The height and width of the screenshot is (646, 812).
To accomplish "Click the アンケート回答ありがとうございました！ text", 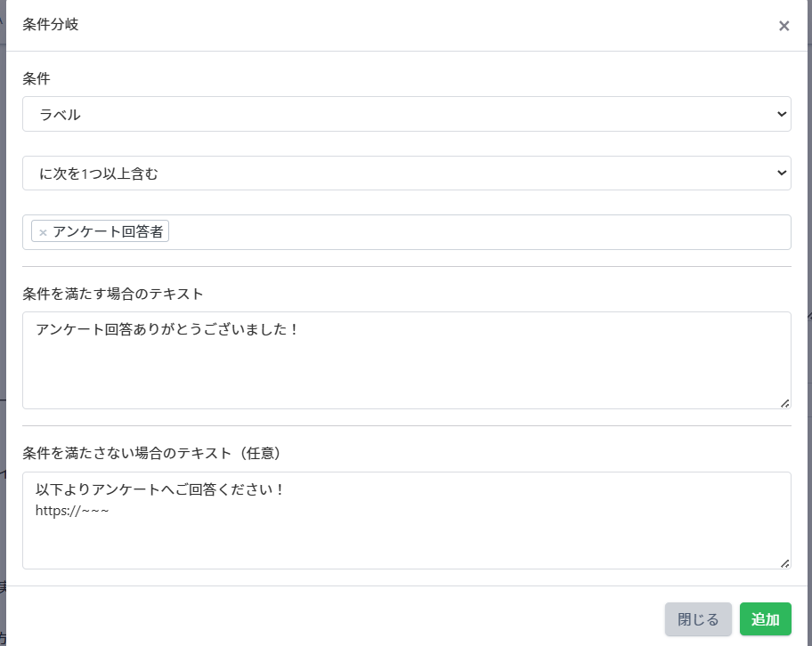I will [167, 330].
